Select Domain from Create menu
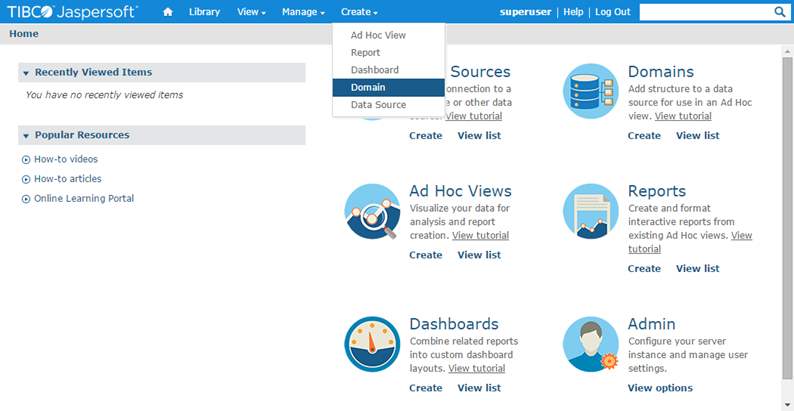The width and height of the screenshot is (794, 411). pos(388,87)
